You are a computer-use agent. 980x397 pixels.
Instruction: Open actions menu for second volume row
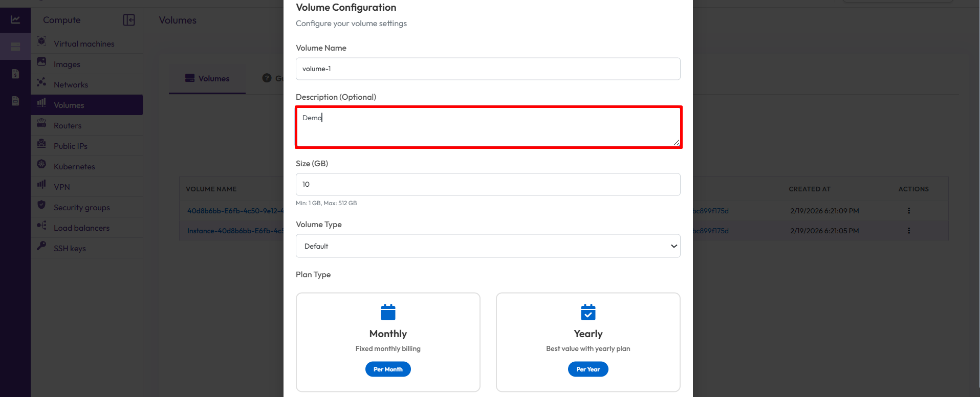pyautogui.click(x=909, y=231)
